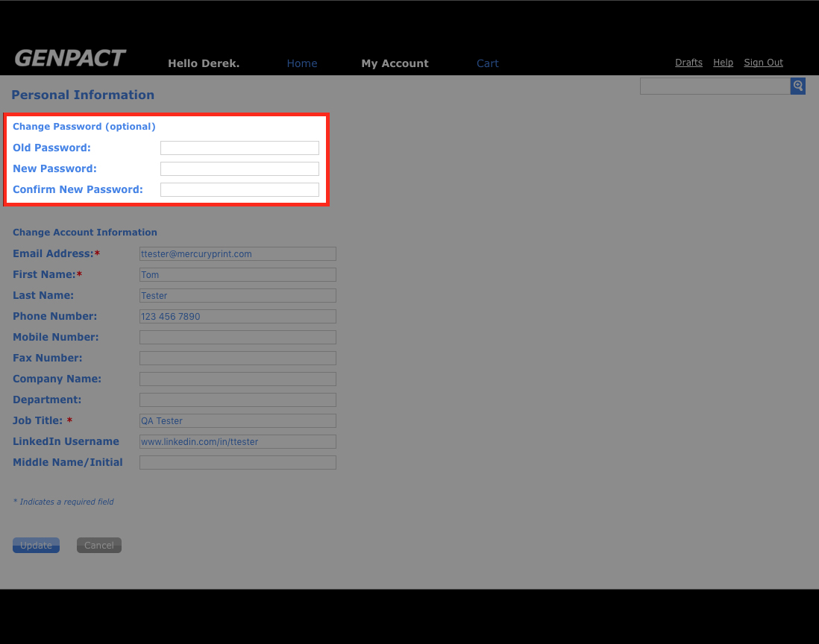
Task: Select the Confirm New Password field
Action: click(x=239, y=190)
